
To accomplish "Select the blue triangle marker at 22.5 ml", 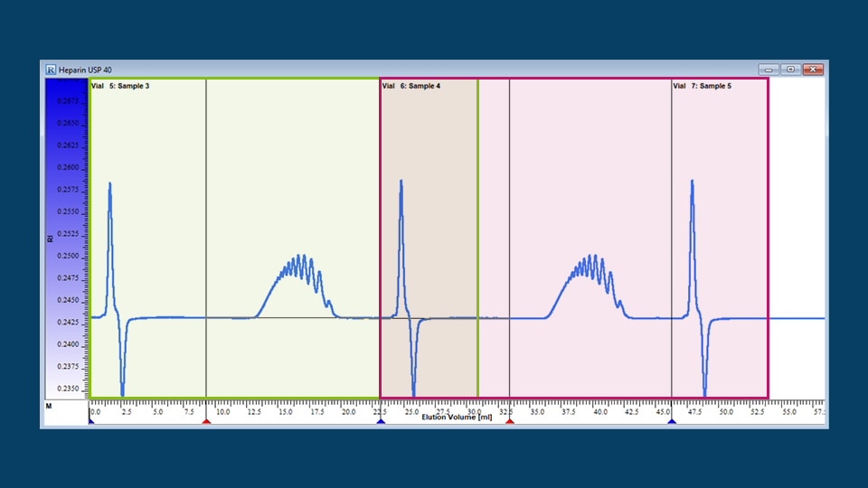I will pyautogui.click(x=381, y=421).
